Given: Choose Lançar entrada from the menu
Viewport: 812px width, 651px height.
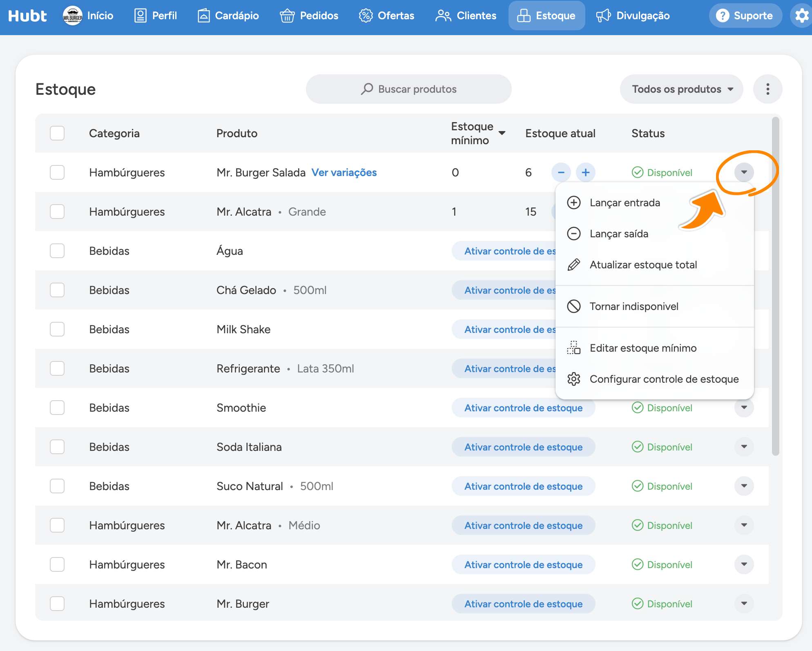Looking at the screenshot, I should pos(654,203).
